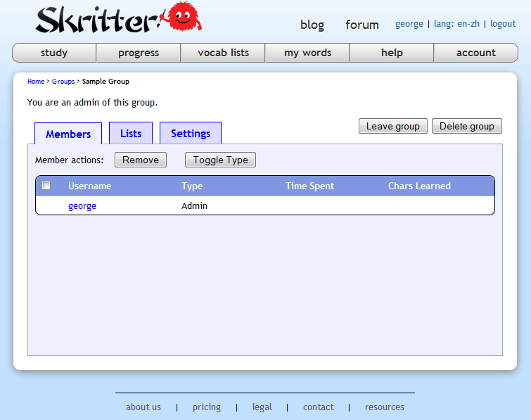Image resolution: width=531 pixels, height=420 pixels.
Task: Select the Members tab
Action: 68,134
